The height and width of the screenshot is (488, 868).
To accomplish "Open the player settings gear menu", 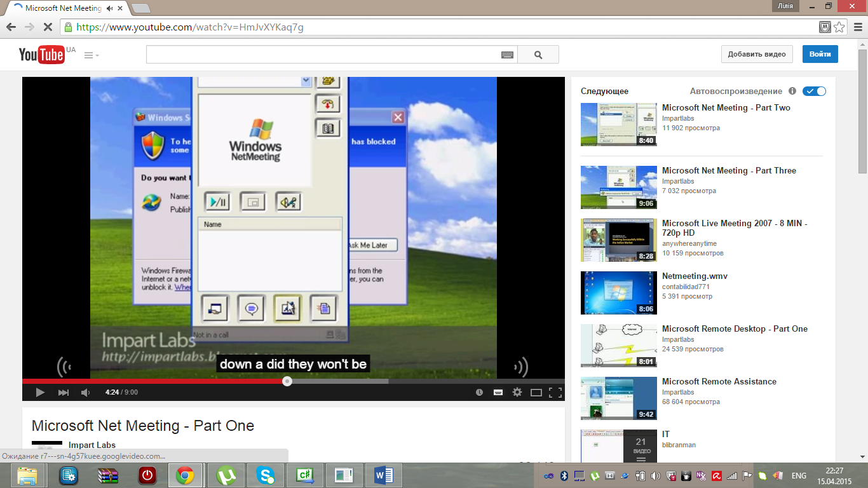I will pos(517,393).
